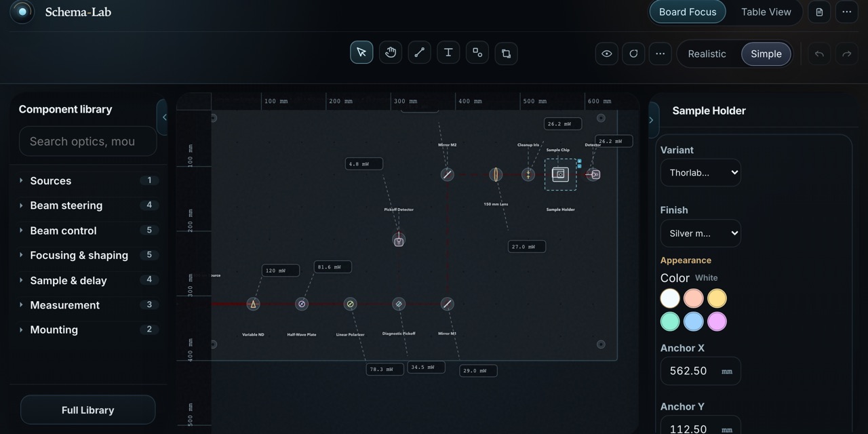Expand the Mounting category

pos(88,330)
